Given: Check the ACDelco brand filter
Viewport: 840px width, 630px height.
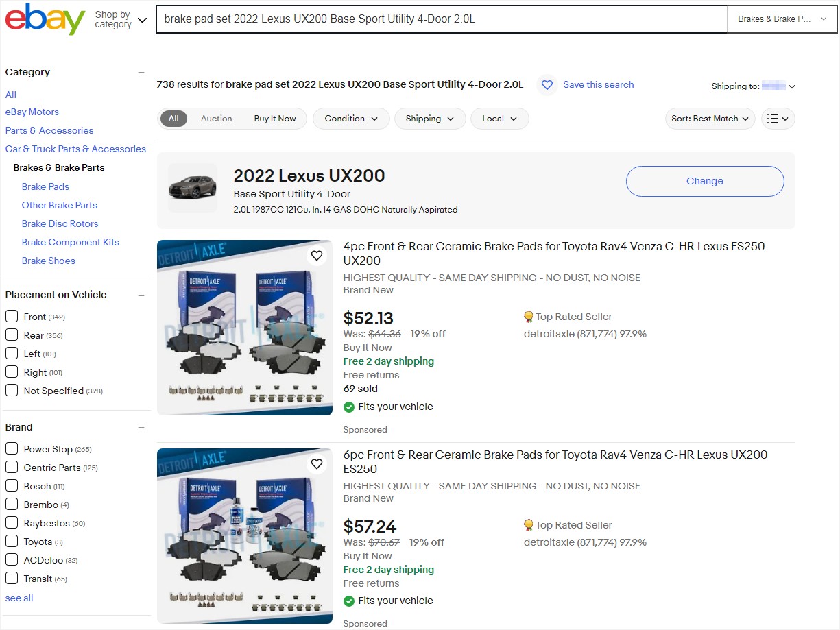Looking at the screenshot, I should (12, 559).
